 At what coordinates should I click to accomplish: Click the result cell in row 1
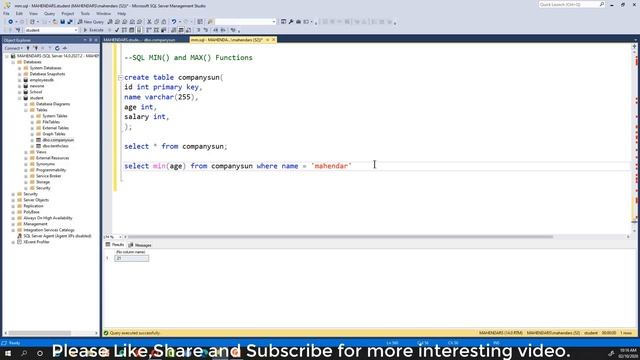pos(131,258)
